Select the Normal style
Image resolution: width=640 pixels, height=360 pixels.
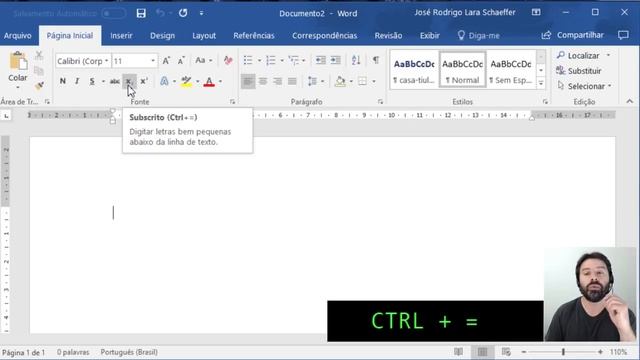(x=462, y=69)
